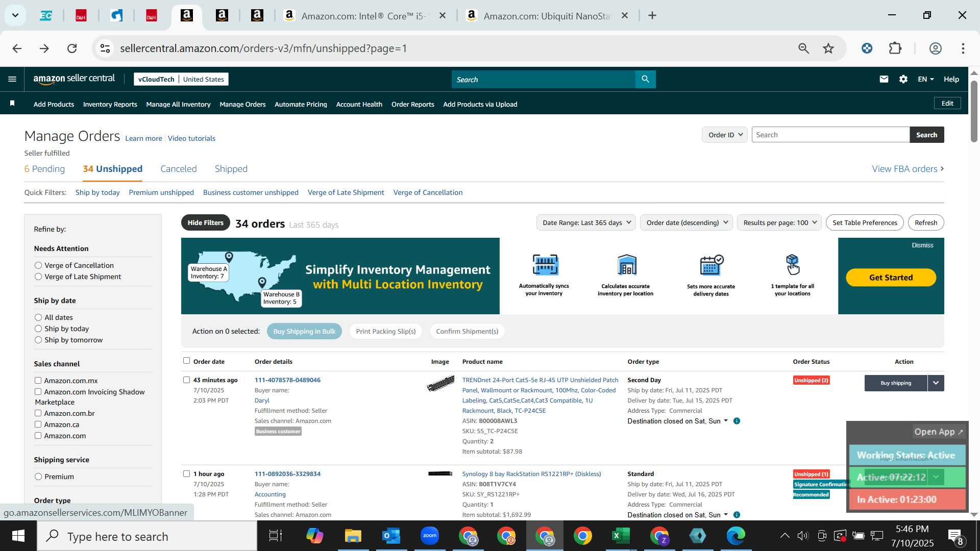Image resolution: width=980 pixels, height=551 pixels.
Task: Click the Refresh orders button
Action: click(x=925, y=222)
